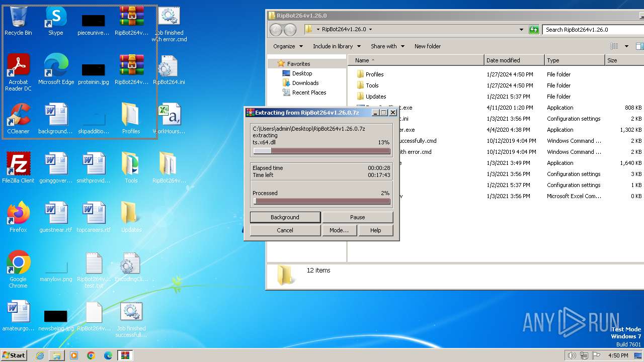This screenshot has width=644, height=362.
Task: Click the Search RipBot264v1.26.0 field
Action: [x=594, y=30]
